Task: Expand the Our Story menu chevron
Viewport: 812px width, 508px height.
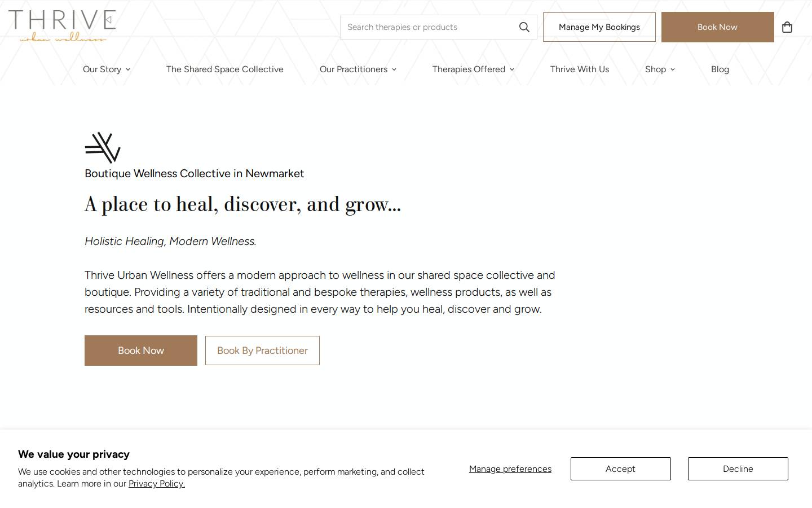Action: point(128,69)
